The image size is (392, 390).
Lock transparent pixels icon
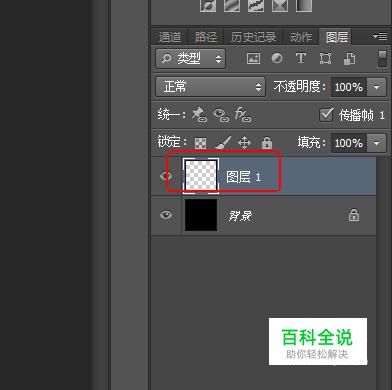point(200,143)
